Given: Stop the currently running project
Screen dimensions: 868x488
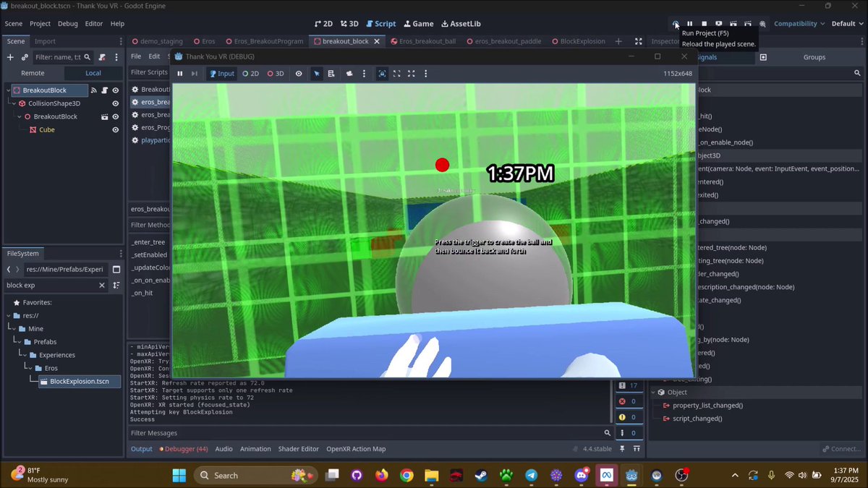Looking at the screenshot, I should point(704,23).
